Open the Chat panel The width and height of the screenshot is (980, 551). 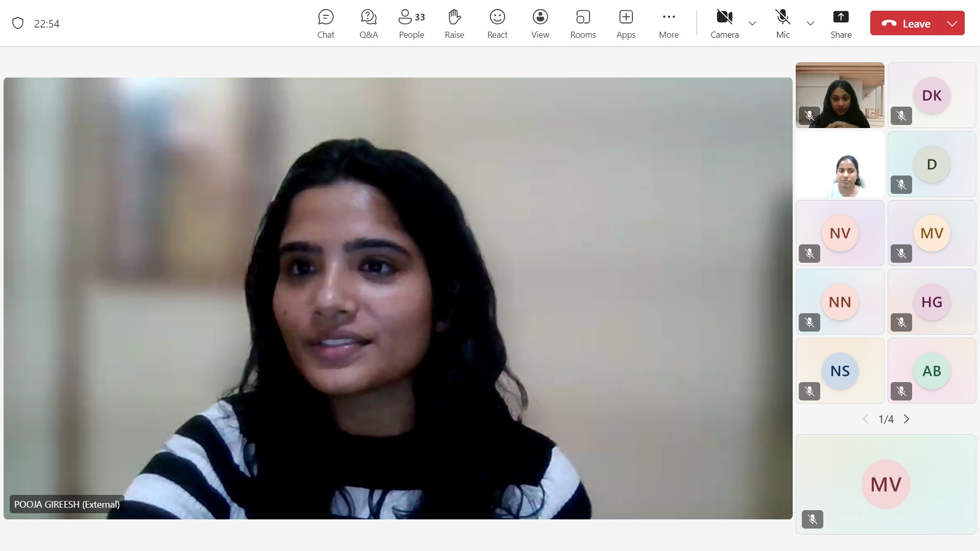point(326,23)
